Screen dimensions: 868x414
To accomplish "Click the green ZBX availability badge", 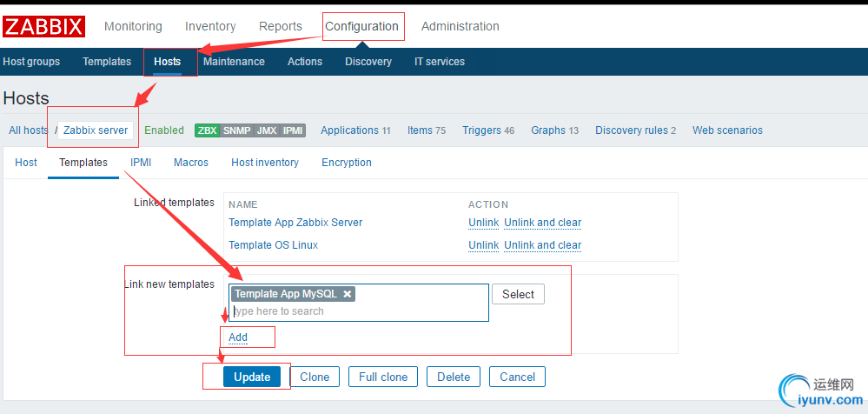I will (x=208, y=130).
